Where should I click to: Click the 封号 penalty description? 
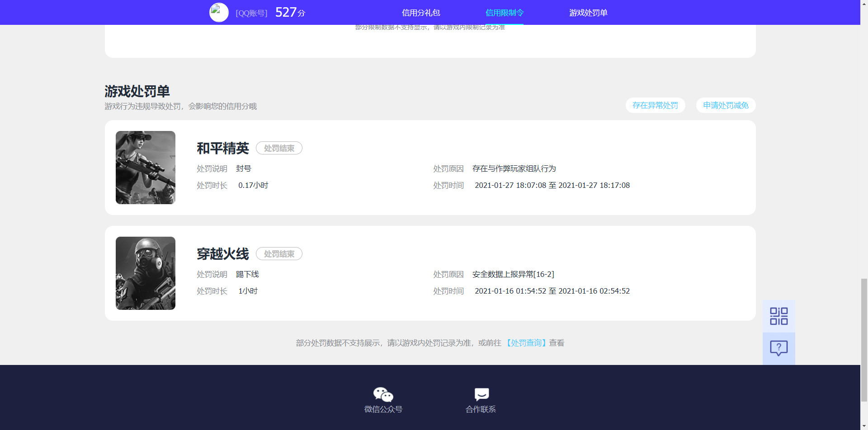[x=243, y=168]
